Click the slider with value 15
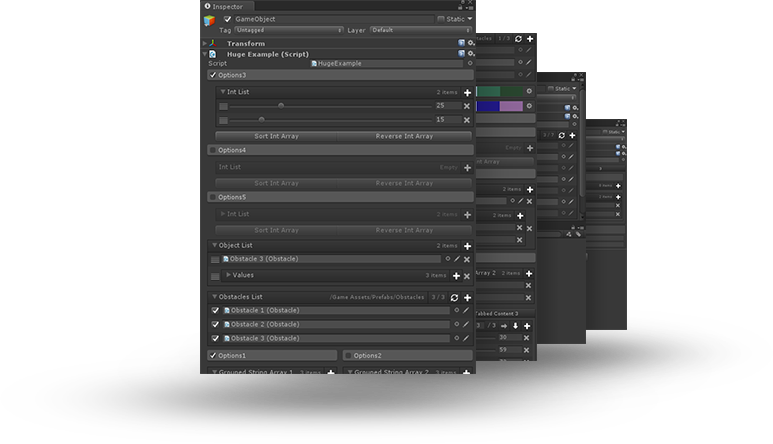 pyautogui.click(x=330, y=120)
